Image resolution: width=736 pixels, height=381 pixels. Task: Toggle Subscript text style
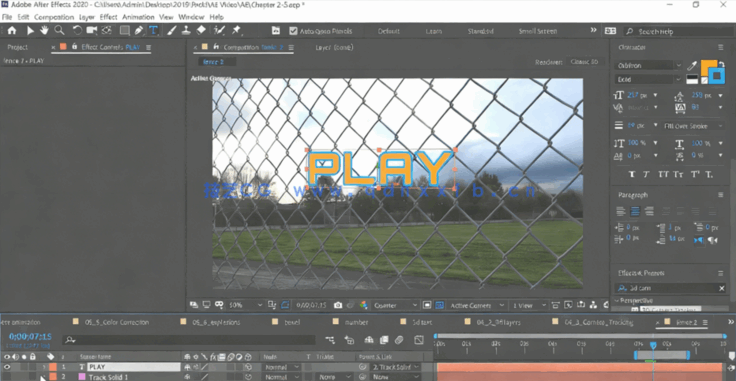[709, 174]
